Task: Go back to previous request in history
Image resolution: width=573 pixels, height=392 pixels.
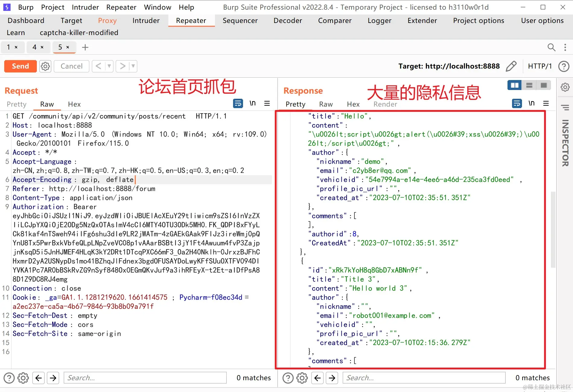Action: coord(98,66)
